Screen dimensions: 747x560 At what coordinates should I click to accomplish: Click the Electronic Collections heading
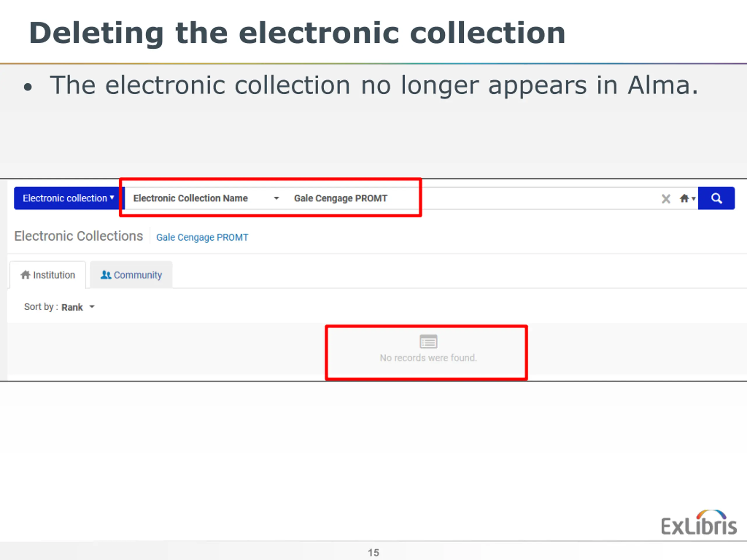[78, 236]
